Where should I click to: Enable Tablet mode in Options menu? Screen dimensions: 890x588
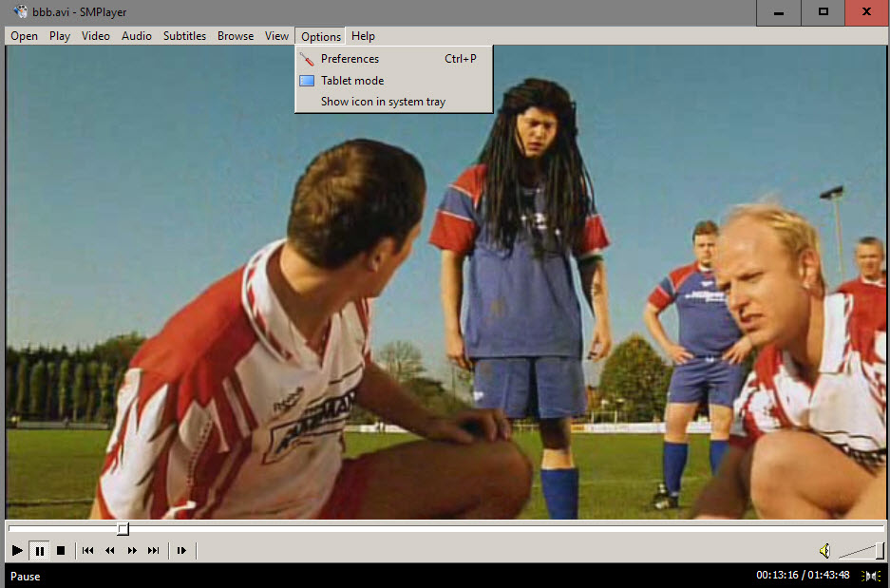394,80
